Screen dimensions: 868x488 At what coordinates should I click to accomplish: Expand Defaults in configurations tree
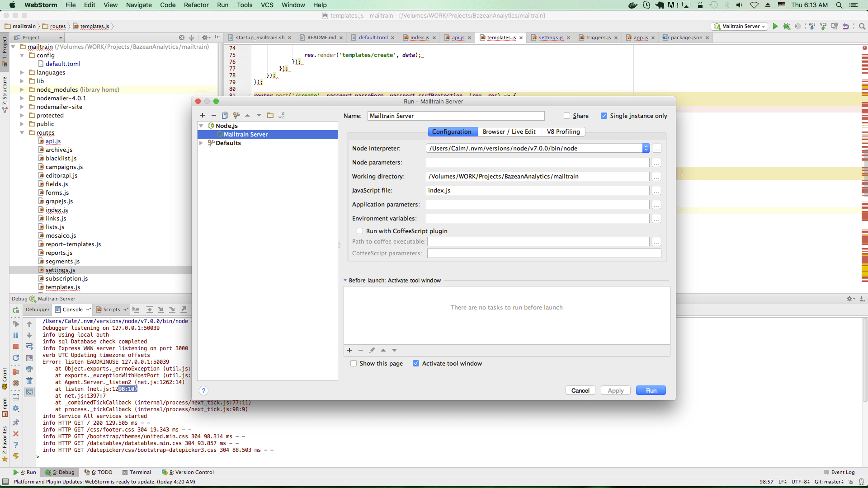[201, 143]
